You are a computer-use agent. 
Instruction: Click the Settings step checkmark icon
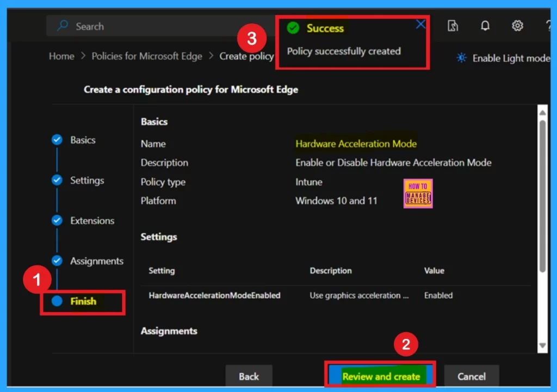(57, 180)
